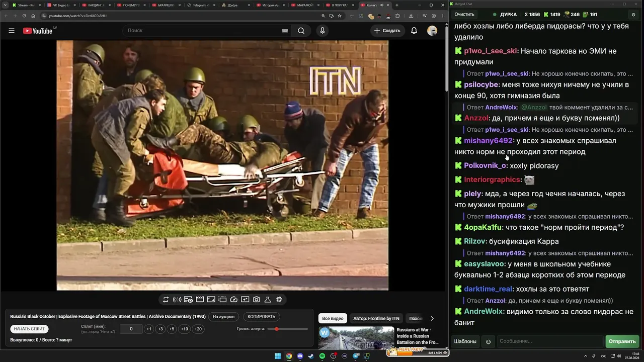Viewport: 644px width, 362px height.
Task: Open browser extensions puzzle icon
Action: [397, 16]
